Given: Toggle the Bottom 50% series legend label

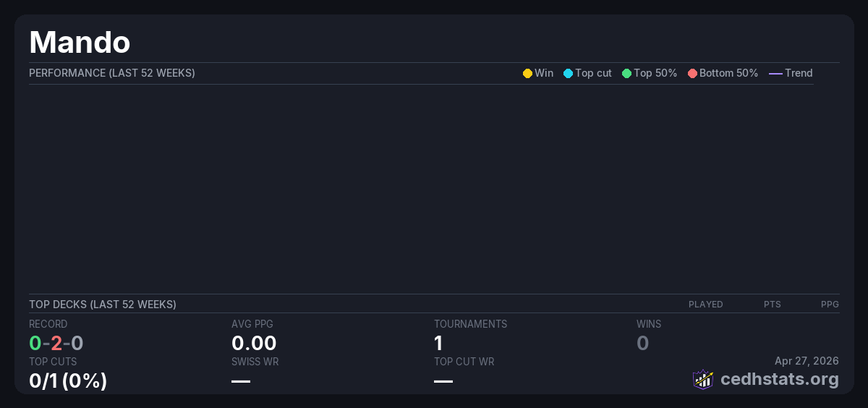Looking at the screenshot, I should coord(728,73).
